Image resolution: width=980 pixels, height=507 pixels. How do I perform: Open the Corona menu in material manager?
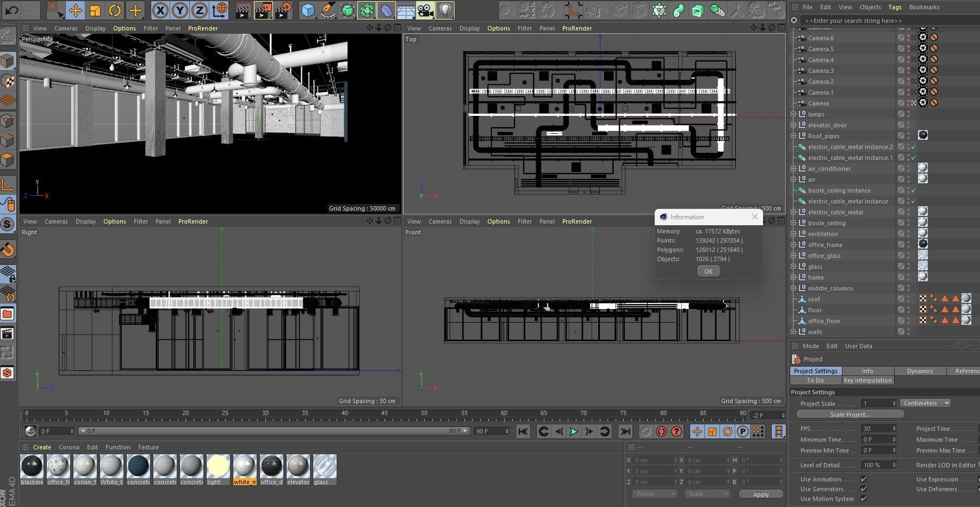coord(69,447)
